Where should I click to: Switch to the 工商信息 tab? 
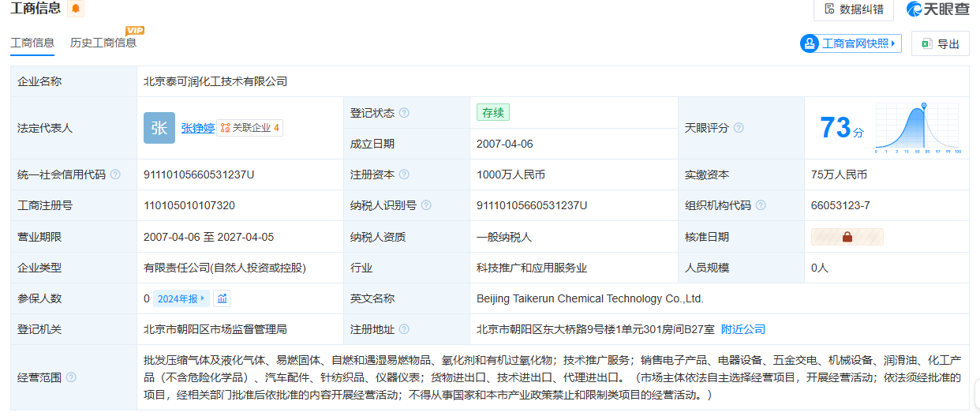pyautogui.click(x=32, y=43)
